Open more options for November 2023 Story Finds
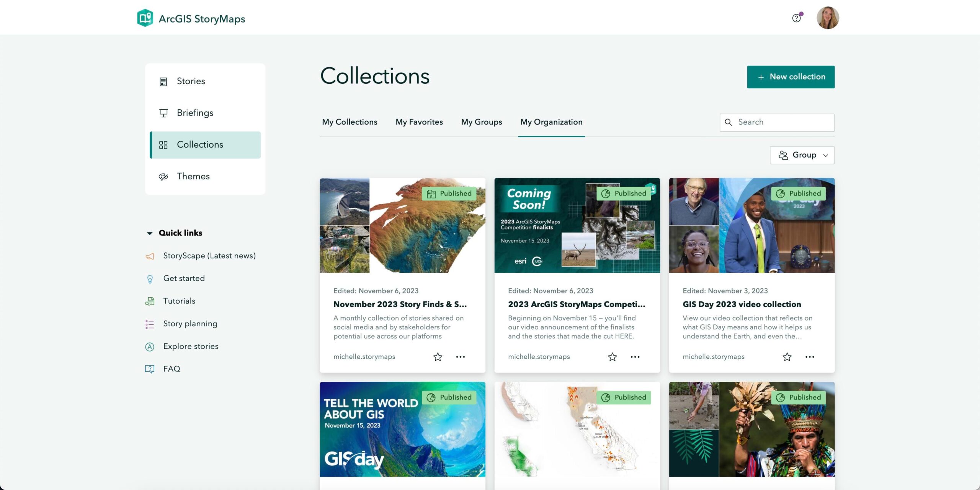The width and height of the screenshot is (980, 490). (x=461, y=357)
